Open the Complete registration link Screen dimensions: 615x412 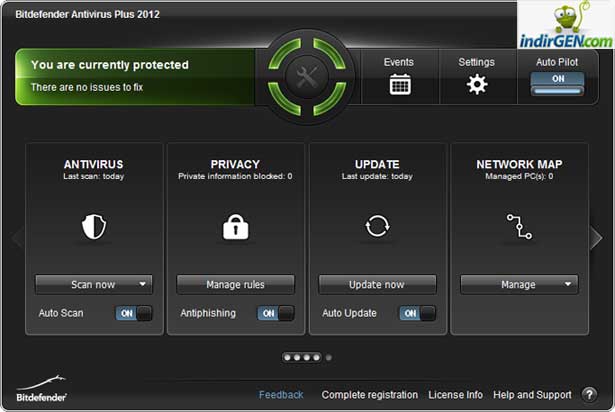tap(369, 395)
